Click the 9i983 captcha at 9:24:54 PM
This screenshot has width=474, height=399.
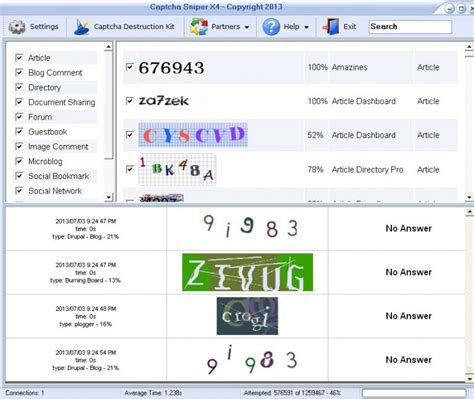click(252, 360)
